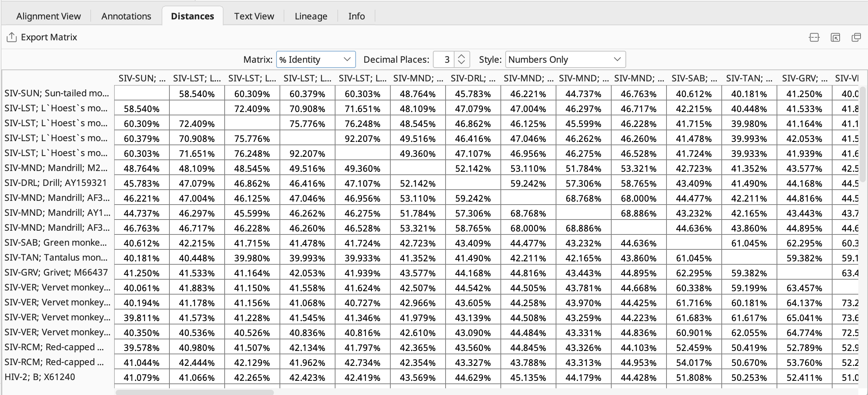The height and width of the screenshot is (395, 868).
Task: Select the SIV-DRL; Drill; AY159321 row header
Action: 56,183
